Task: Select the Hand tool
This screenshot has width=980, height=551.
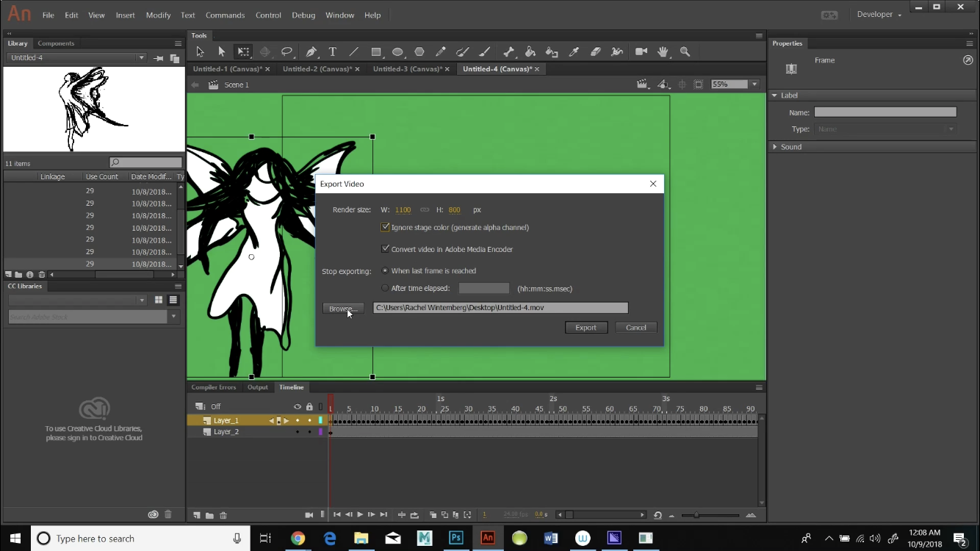Action: pos(663,51)
